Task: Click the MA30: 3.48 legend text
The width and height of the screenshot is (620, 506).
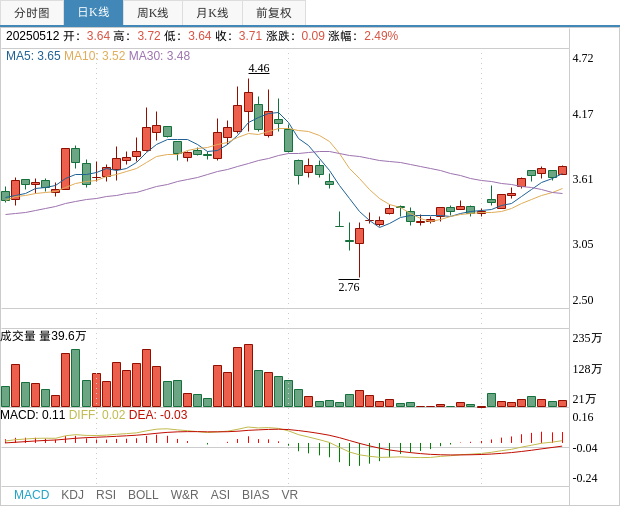Action: point(160,56)
